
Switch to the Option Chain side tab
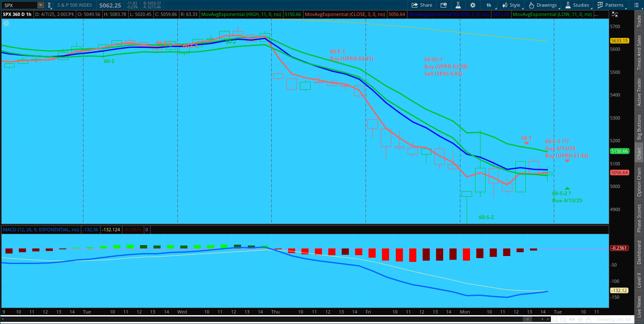pyautogui.click(x=639, y=182)
